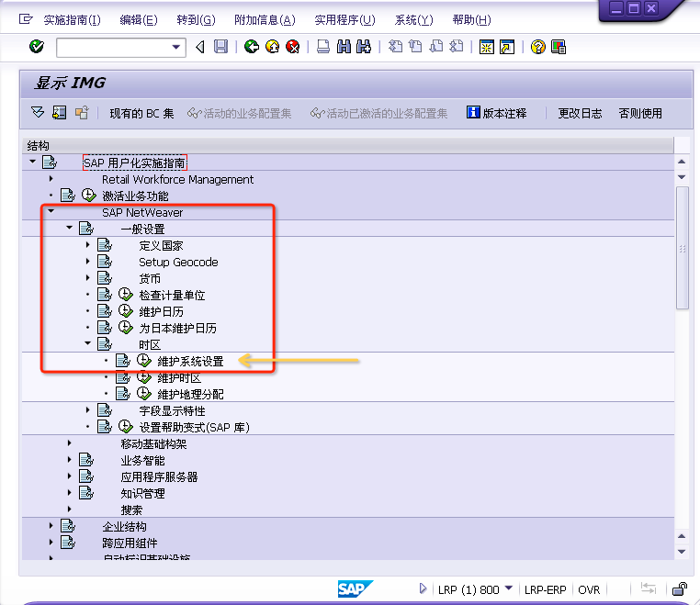The image size is (700, 605).
Task: Collapse the 时区 node
Action: [x=88, y=343]
